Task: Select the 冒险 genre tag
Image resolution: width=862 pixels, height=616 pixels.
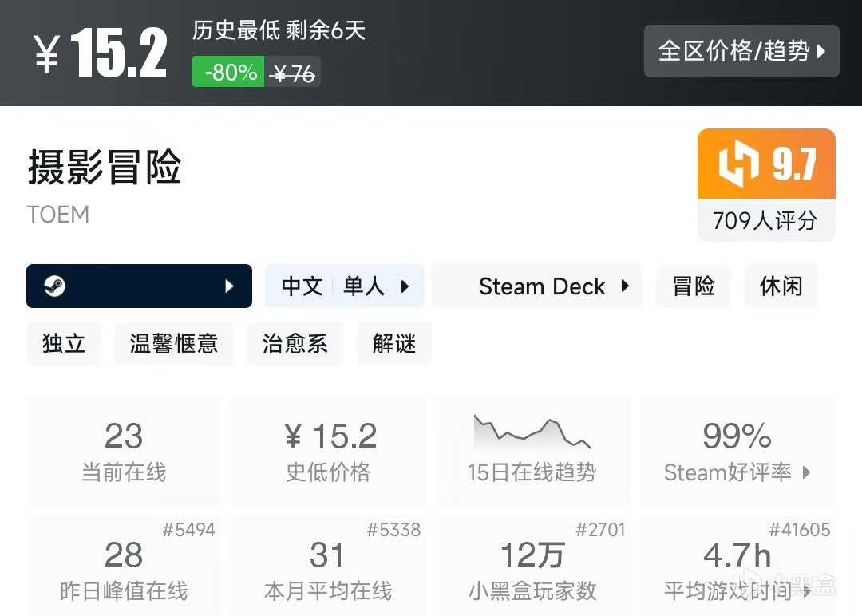Action: pyautogui.click(x=693, y=286)
